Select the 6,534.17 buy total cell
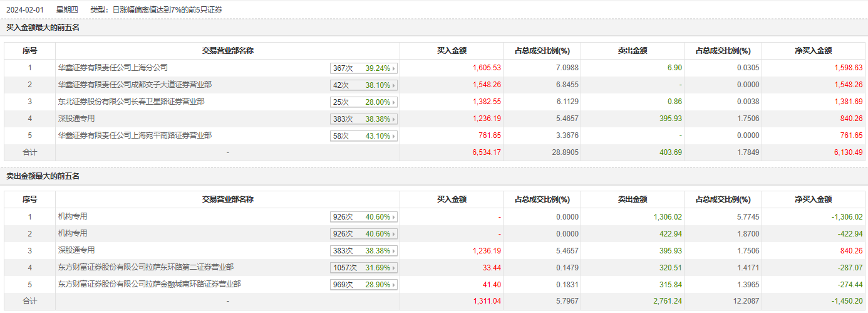868x313 pixels. pos(486,152)
